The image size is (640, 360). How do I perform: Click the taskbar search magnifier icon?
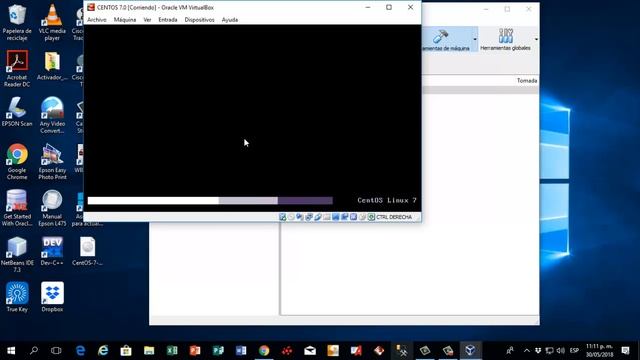pyautogui.click(x=34, y=350)
